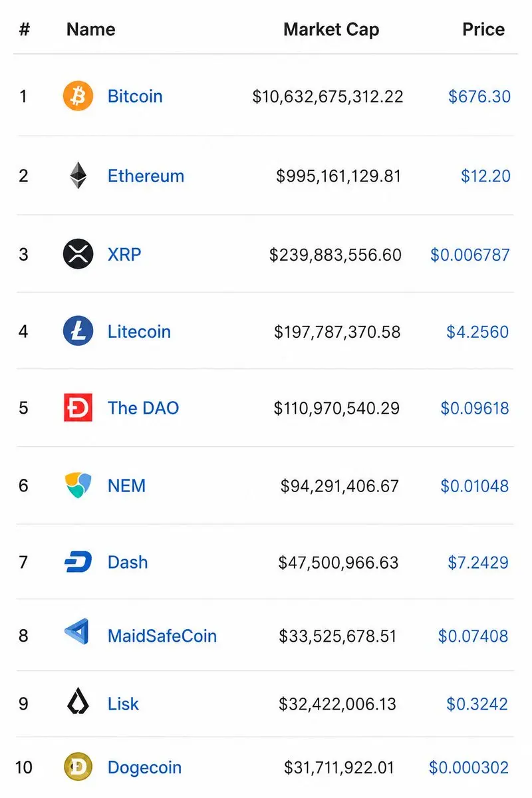Open the Bitcoin name link
The height and width of the screenshot is (798, 532).
(x=135, y=96)
